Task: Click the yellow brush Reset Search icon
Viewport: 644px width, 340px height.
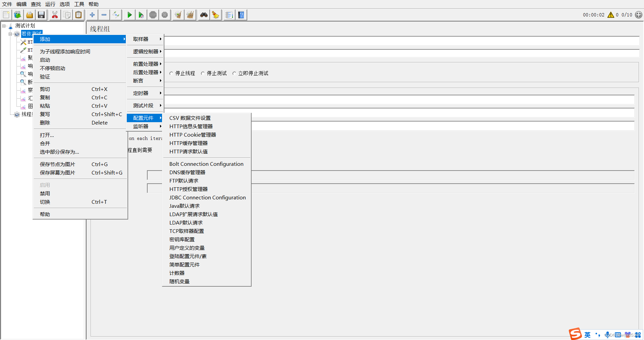Action: point(216,15)
